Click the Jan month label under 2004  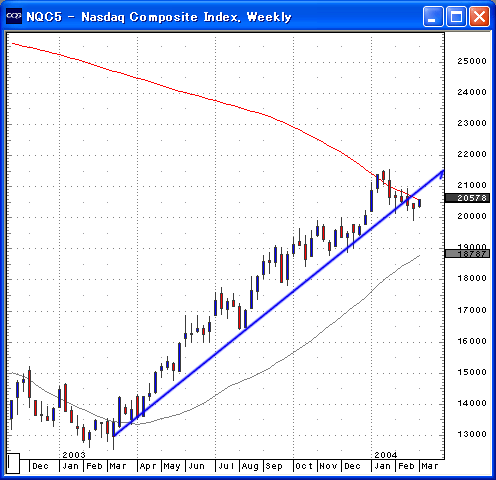[382, 466]
